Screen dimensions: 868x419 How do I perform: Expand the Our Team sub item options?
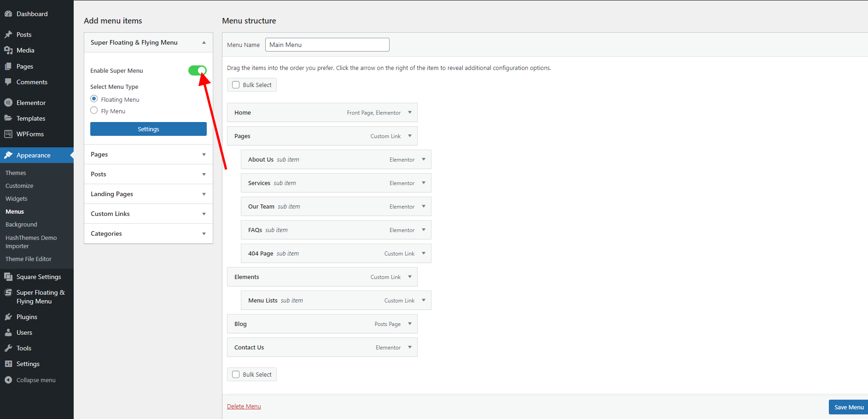click(x=424, y=206)
